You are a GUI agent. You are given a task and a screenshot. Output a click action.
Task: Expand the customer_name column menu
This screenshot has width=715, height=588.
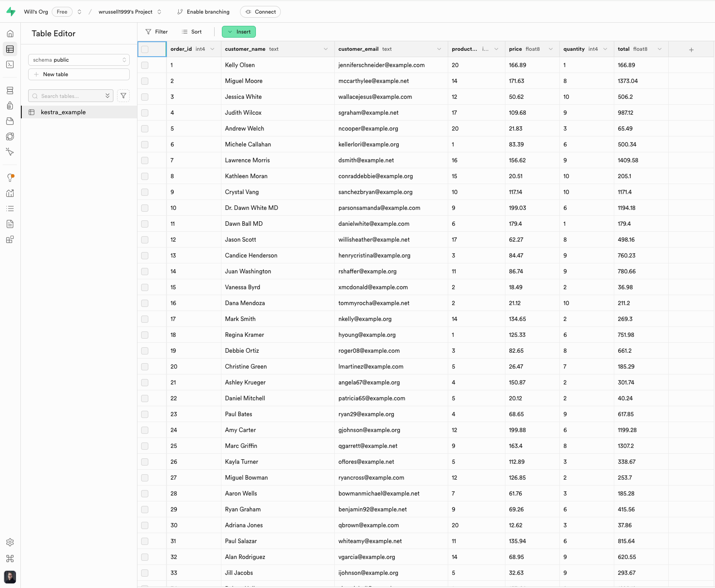coord(325,49)
